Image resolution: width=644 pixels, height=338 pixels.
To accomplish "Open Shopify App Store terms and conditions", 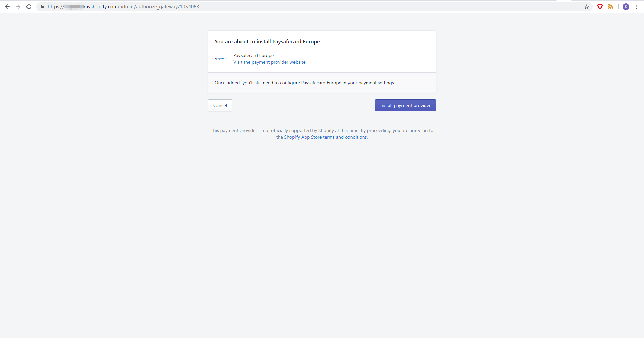I will pyautogui.click(x=325, y=137).
